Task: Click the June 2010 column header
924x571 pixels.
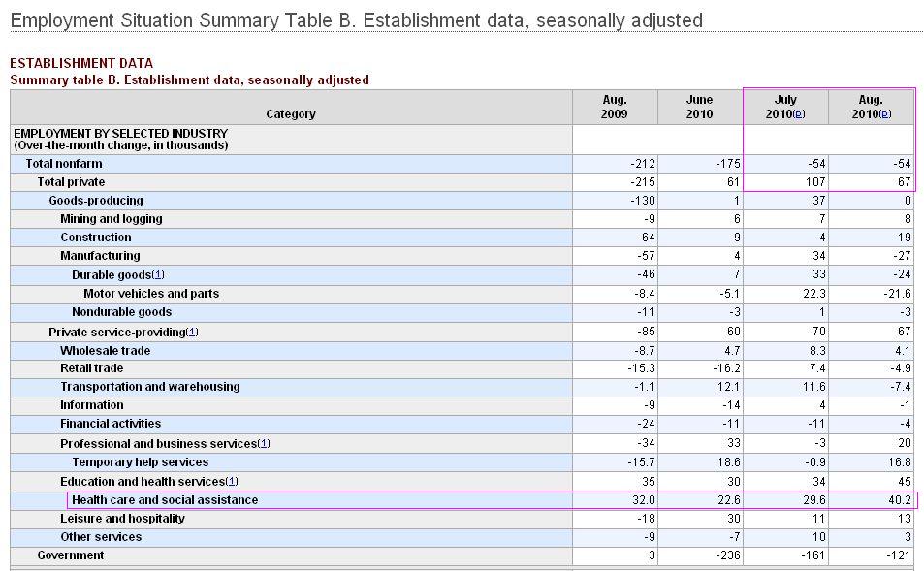Action: click(699, 107)
